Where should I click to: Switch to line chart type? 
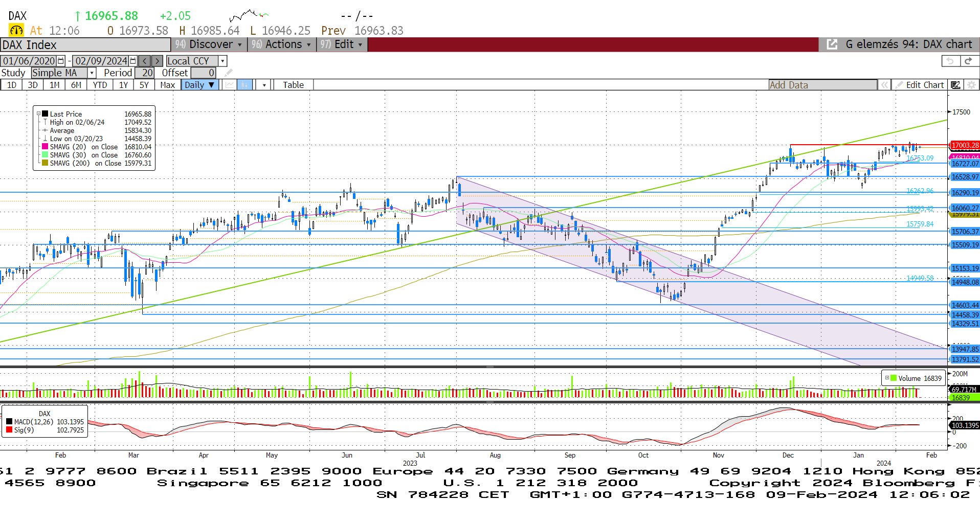point(230,85)
